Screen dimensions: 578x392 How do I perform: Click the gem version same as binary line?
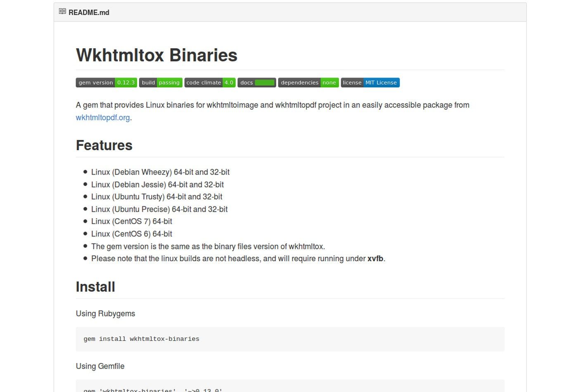tap(208, 246)
